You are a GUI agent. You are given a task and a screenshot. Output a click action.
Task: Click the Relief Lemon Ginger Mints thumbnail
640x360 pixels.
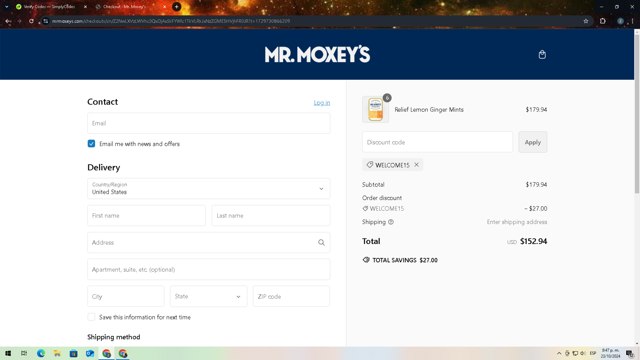pyautogui.click(x=376, y=109)
